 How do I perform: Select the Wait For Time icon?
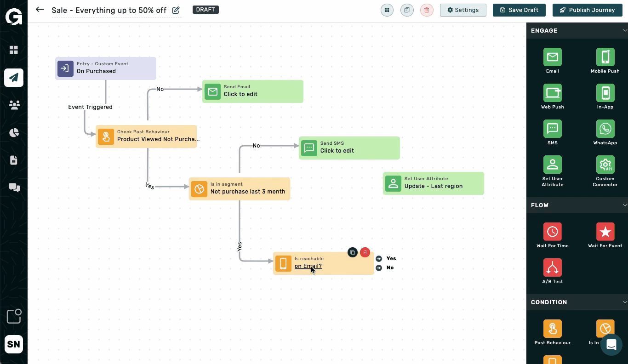click(x=552, y=232)
